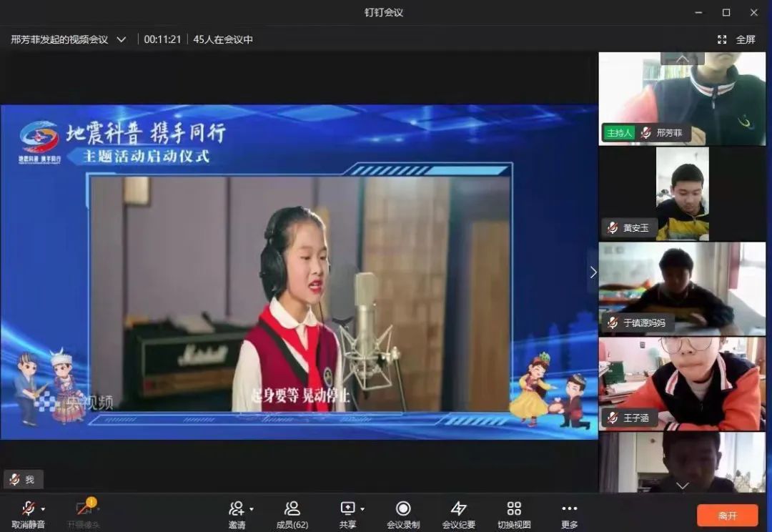Click the green 主持人 host badge
Screen dimensions: 772x532
pos(619,133)
